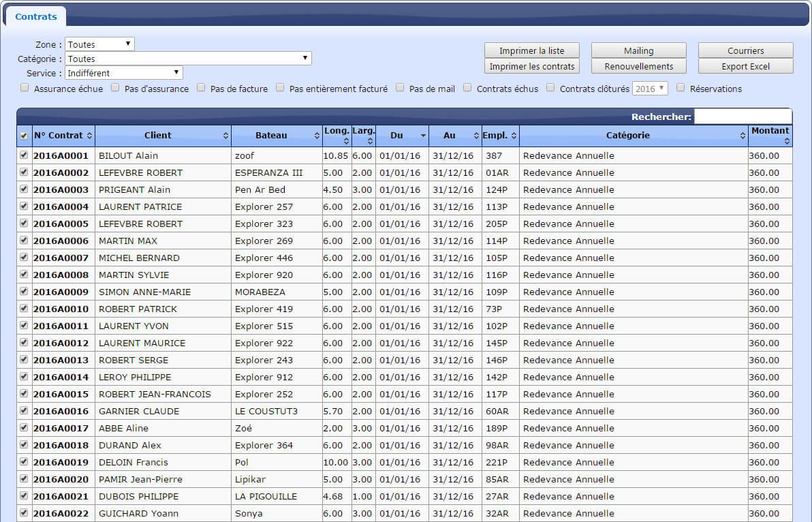This screenshot has height=522, width=812.
Task: Open the Service dropdown
Action: [124, 72]
